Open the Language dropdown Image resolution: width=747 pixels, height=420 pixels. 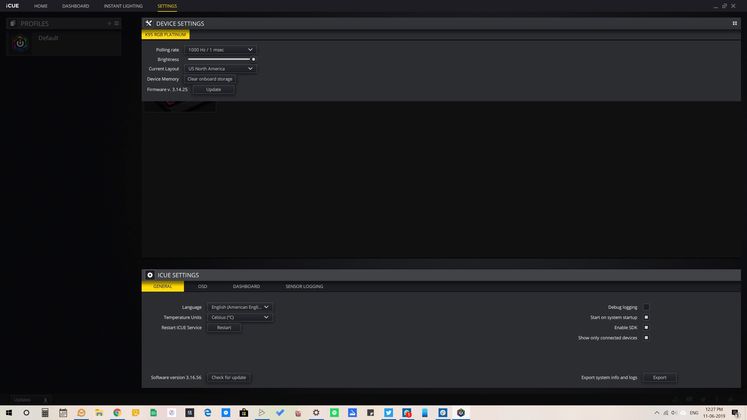(x=240, y=307)
